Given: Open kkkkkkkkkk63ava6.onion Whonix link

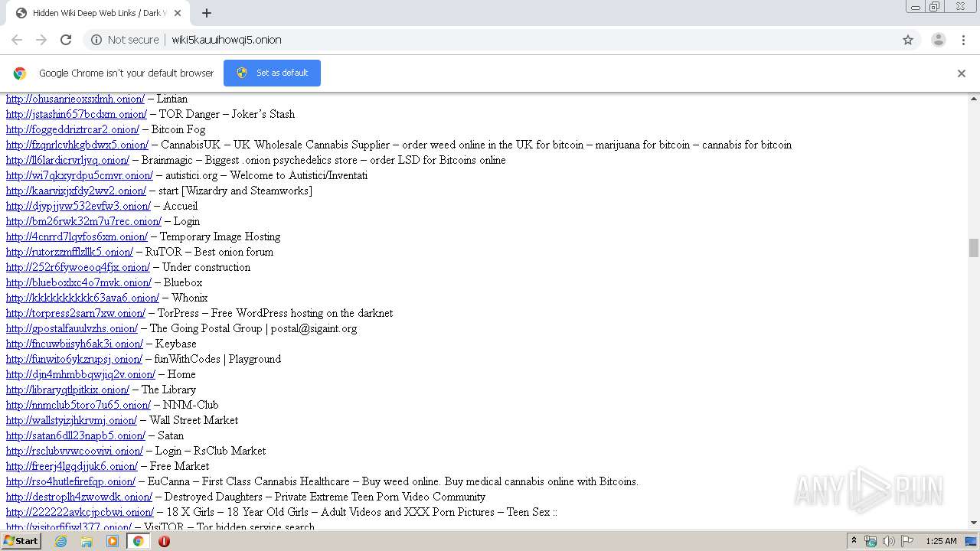Looking at the screenshot, I should click(x=83, y=298).
